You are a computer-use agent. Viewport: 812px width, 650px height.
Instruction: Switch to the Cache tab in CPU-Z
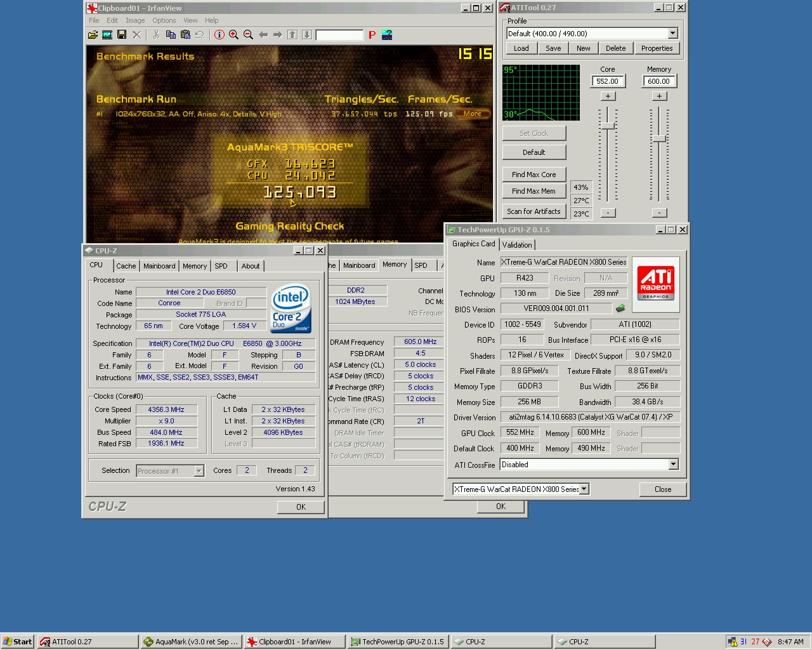click(x=126, y=266)
